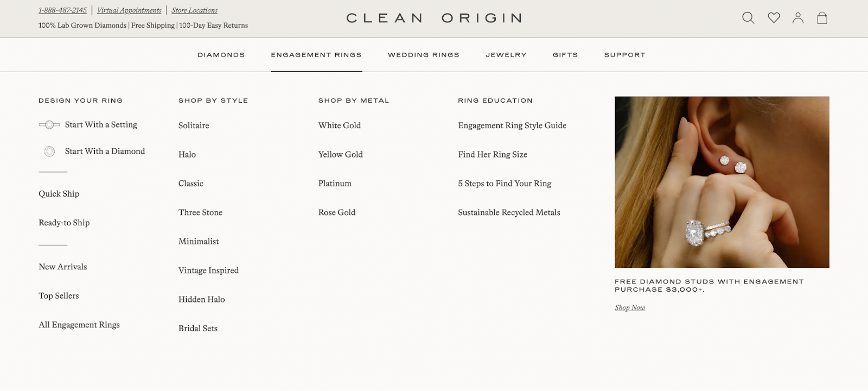Open Virtual Appointments link

129,10
